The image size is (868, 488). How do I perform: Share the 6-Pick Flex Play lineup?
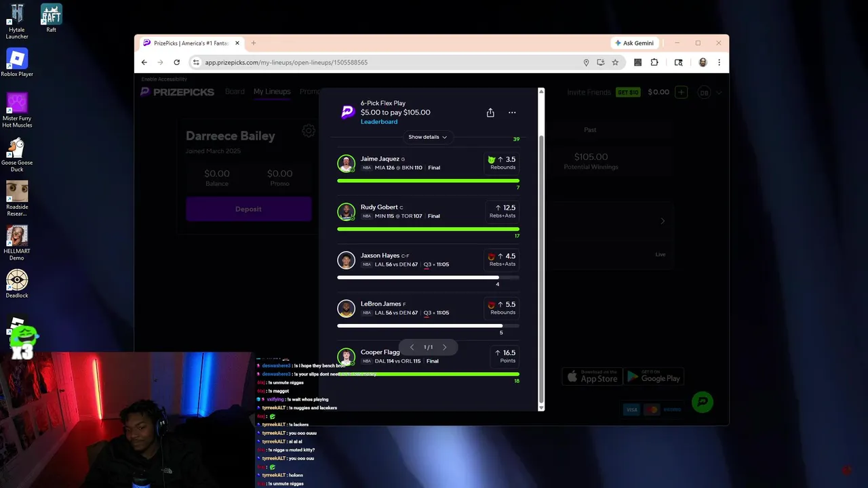pos(490,113)
